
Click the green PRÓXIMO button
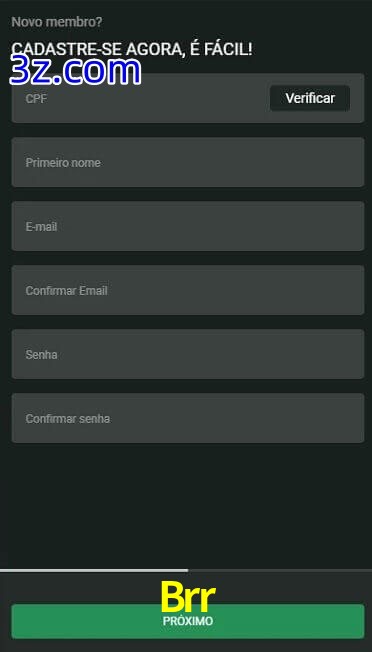(x=188, y=621)
